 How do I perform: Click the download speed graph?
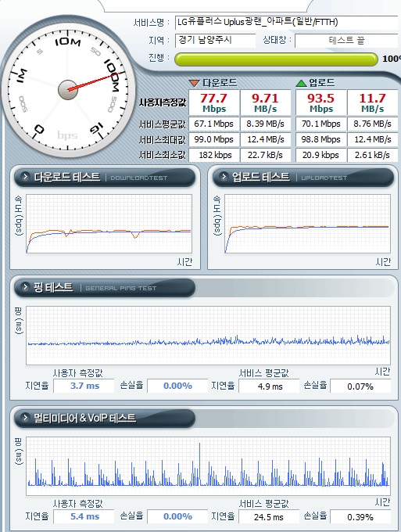109,224
